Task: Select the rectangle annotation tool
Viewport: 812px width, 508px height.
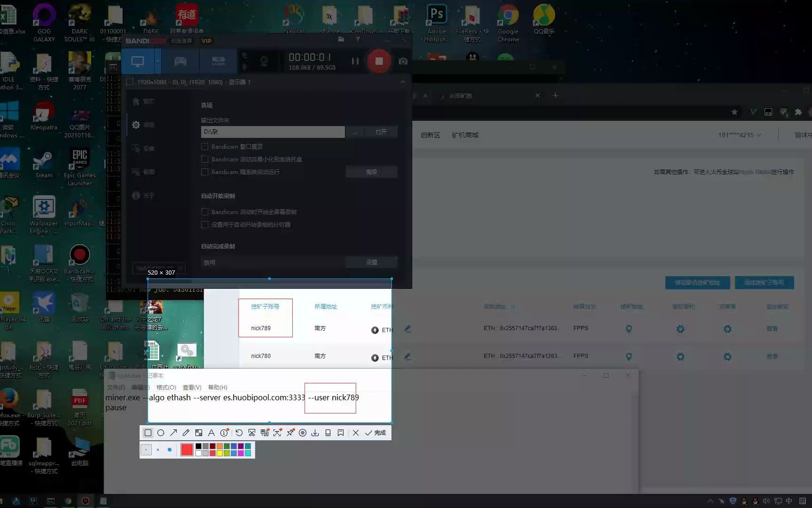Action: [148, 433]
